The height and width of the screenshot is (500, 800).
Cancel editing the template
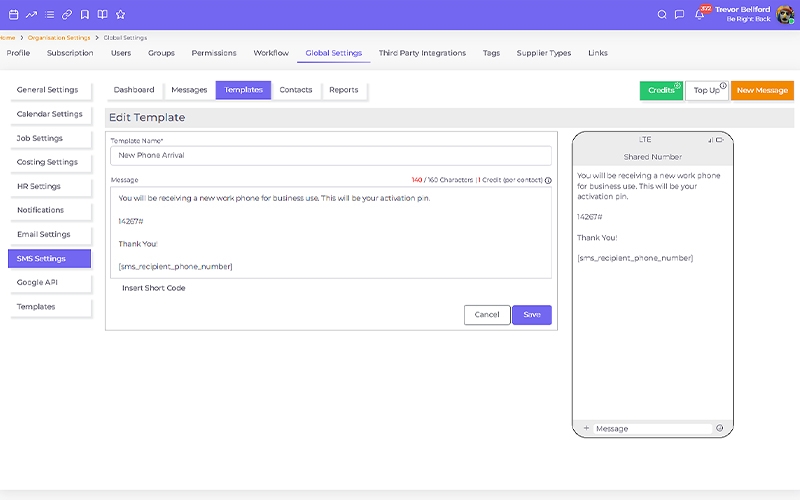pos(487,315)
